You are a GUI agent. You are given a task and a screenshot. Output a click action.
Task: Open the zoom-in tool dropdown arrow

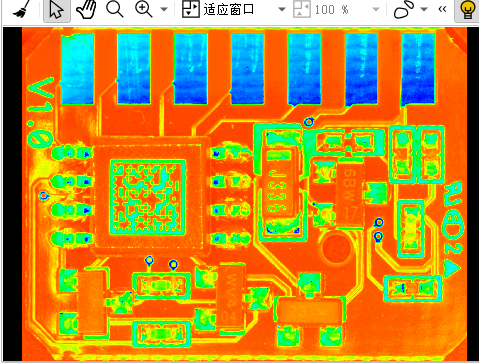pyautogui.click(x=164, y=9)
